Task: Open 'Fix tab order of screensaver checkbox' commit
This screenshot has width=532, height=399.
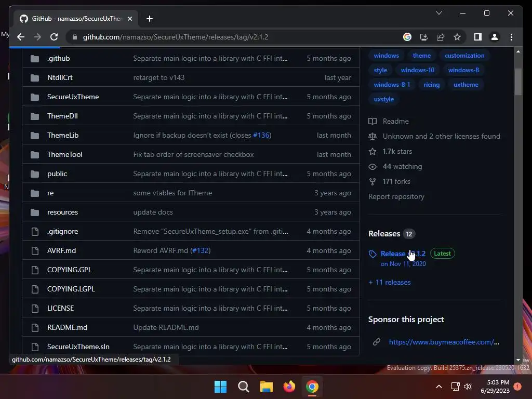Action: (x=193, y=154)
